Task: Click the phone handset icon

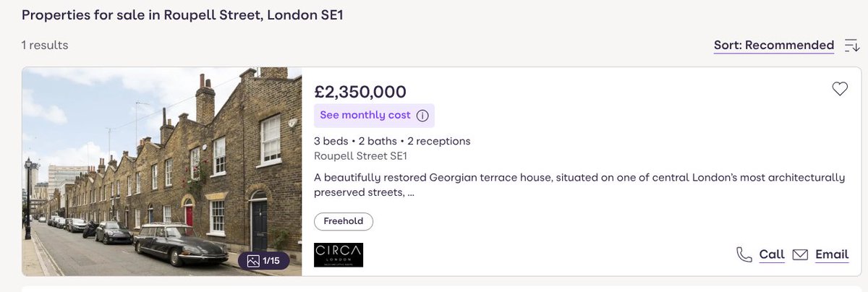Action: [x=744, y=254]
